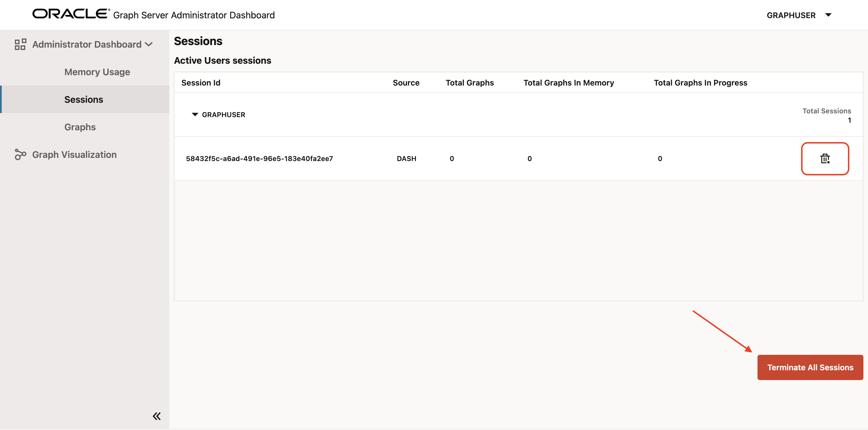The width and height of the screenshot is (868, 430).
Task: Click the Total Sessions count value
Action: tap(849, 120)
